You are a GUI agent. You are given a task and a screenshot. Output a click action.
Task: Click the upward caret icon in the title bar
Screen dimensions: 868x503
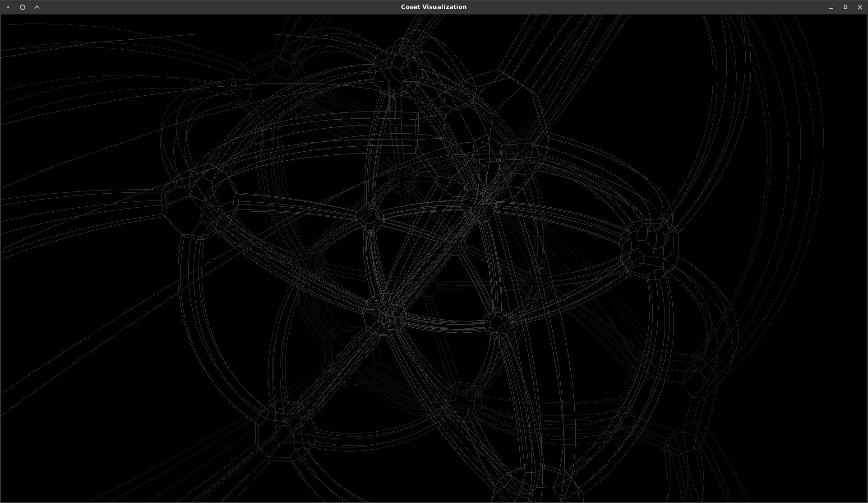click(x=37, y=7)
